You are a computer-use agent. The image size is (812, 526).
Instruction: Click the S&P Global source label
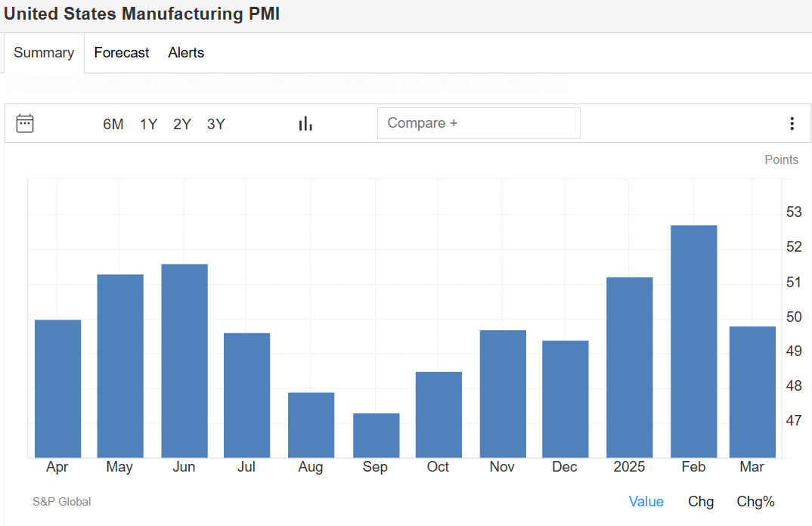point(62,501)
